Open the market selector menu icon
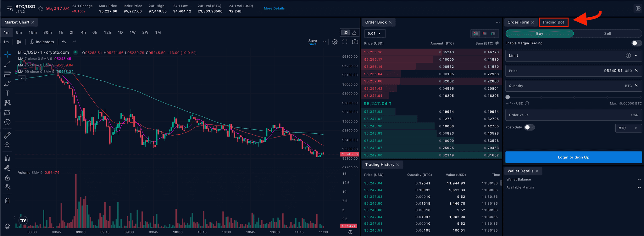This screenshot has width=644, height=236. [10, 9]
